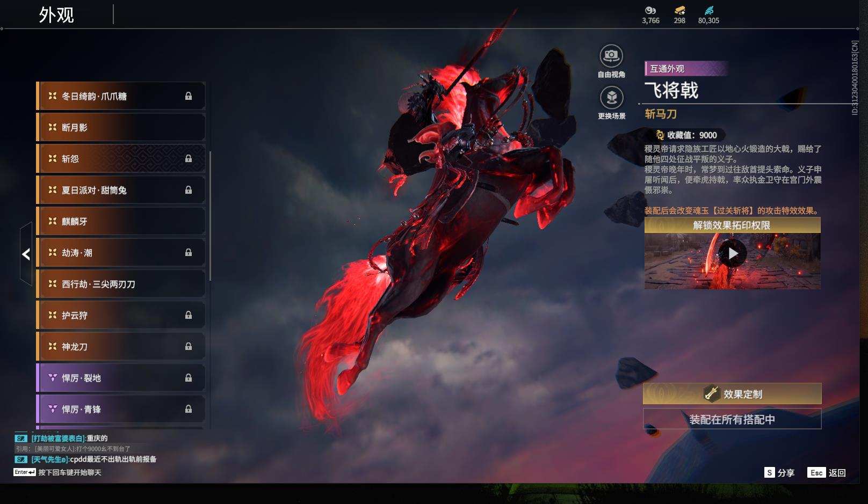Click the 3,766 currency icon

coord(650,10)
